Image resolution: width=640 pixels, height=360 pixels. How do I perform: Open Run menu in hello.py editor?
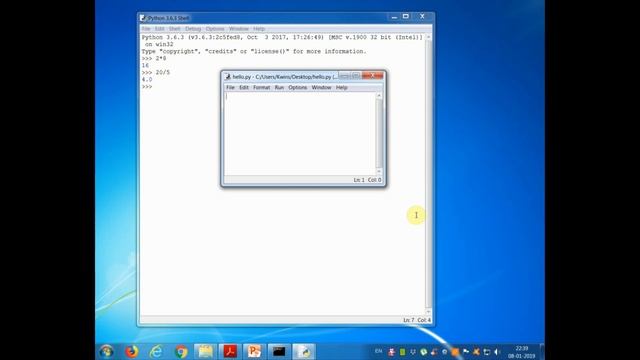coord(279,87)
